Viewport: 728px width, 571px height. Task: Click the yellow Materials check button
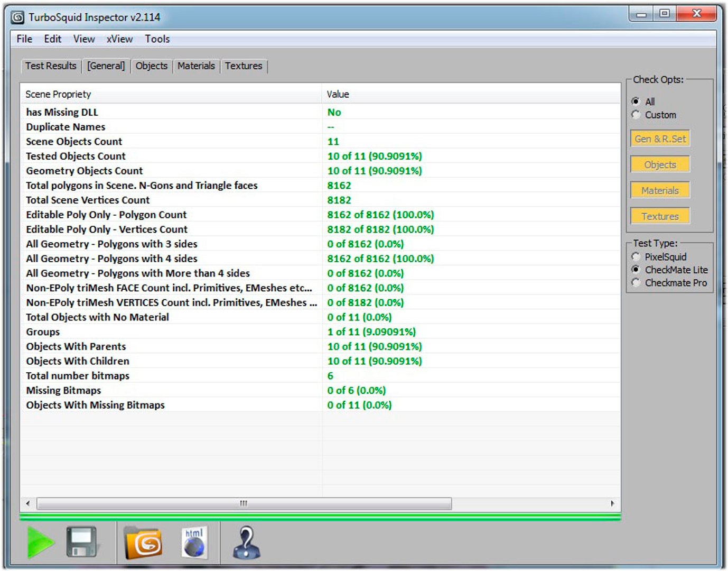click(660, 190)
